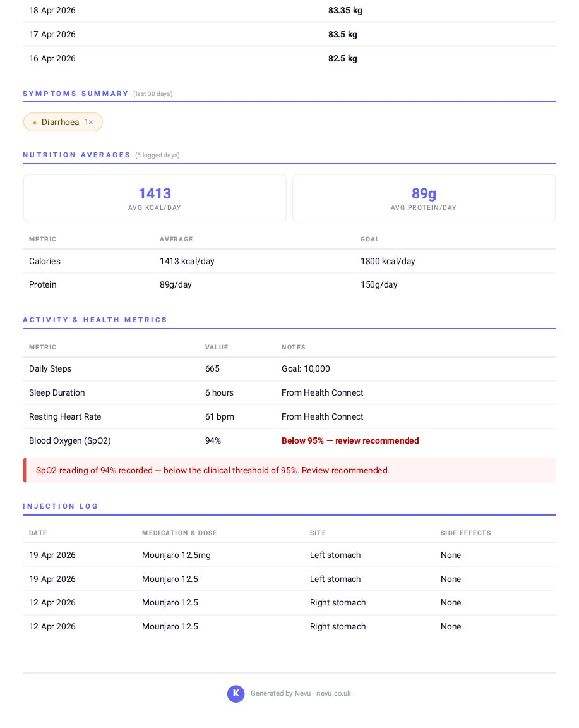Select the Protein row label
The image size is (579, 728).
(x=43, y=284)
